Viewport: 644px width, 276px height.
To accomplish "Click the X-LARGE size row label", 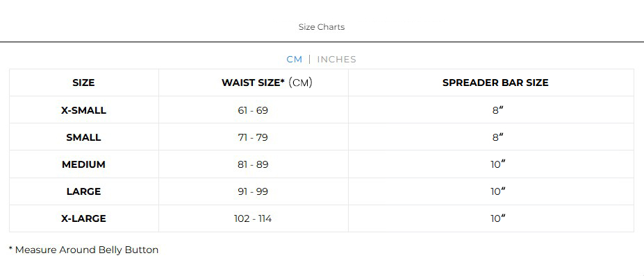I will click(x=84, y=218).
